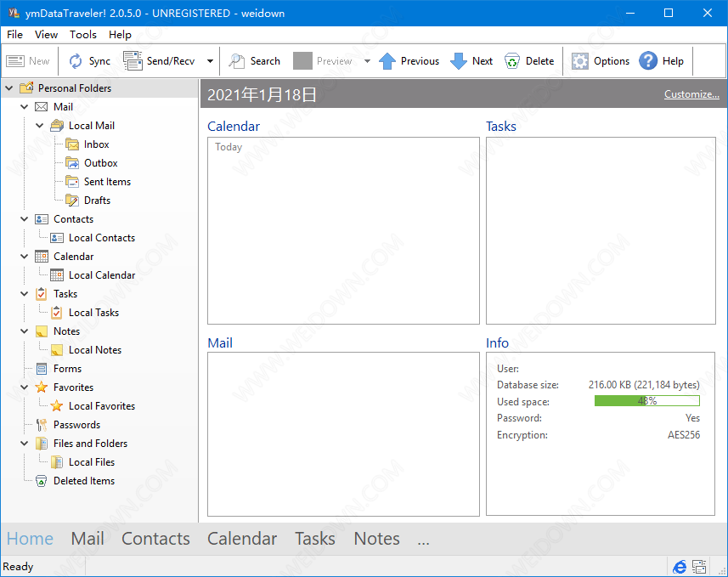
Task: Switch to the Tasks bottom tab
Action: (315, 539)
